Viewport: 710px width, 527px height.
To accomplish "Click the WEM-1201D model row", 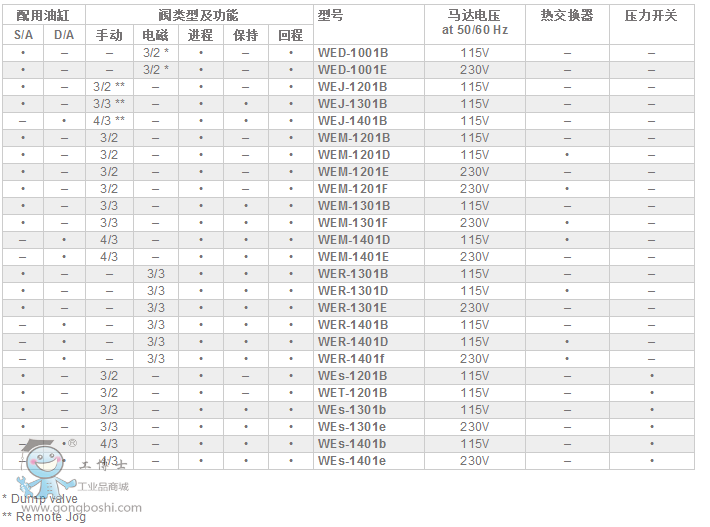I will click(x=354, y=154).
